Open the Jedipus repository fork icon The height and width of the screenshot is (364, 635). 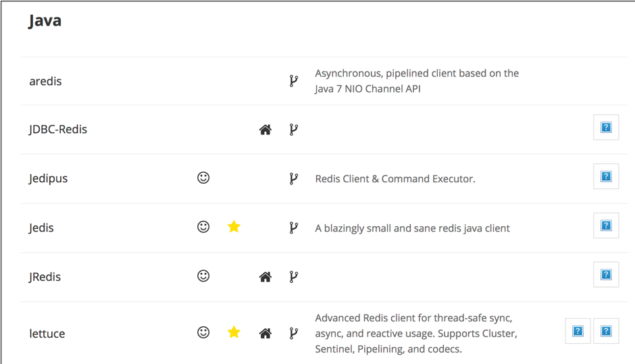point(293,179)
